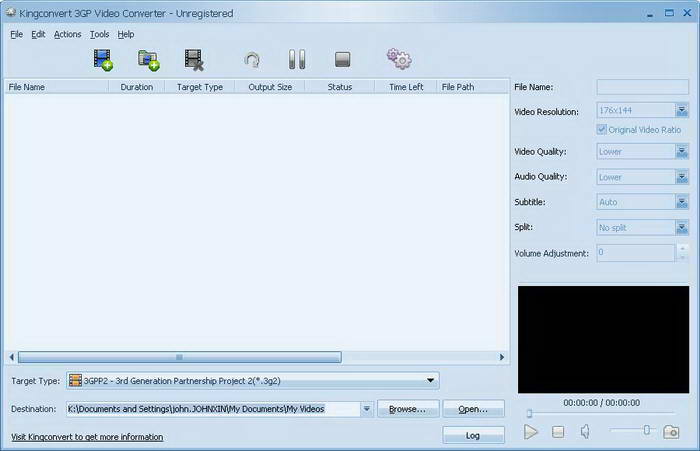Open the Video Resolution dropdown
This screenshot has height=451, width=700.
(x=681, y=110)
